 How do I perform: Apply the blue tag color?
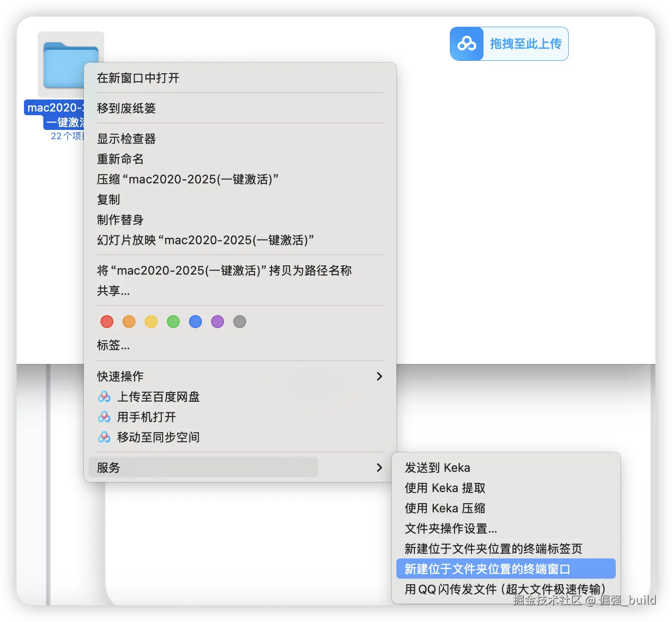pos(195,322)
